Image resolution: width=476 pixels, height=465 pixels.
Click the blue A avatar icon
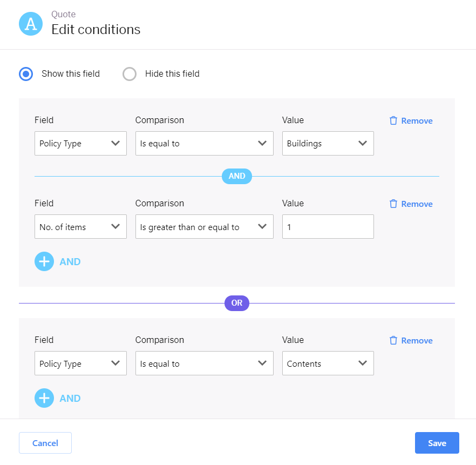(x=31, y=24)
